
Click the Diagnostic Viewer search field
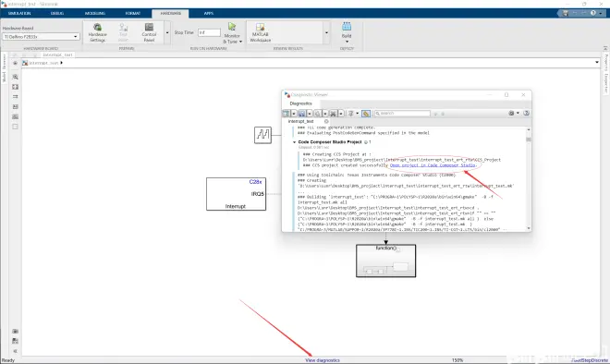point(402,113)
